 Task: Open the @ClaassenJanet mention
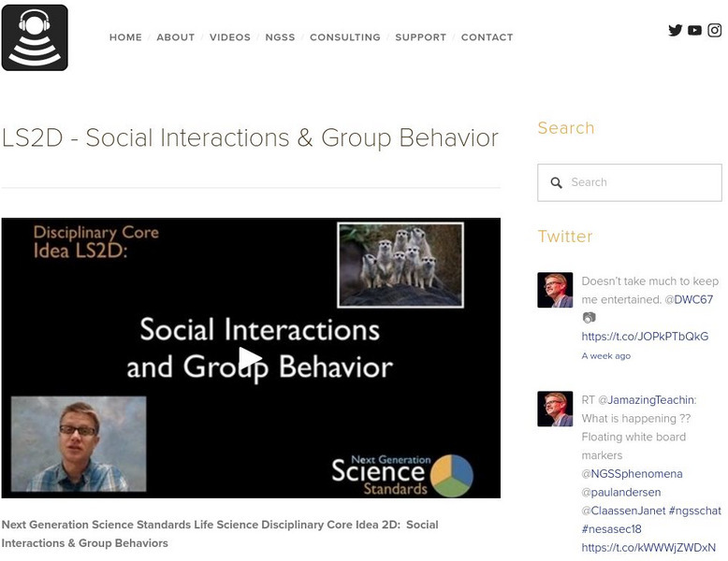623,511
